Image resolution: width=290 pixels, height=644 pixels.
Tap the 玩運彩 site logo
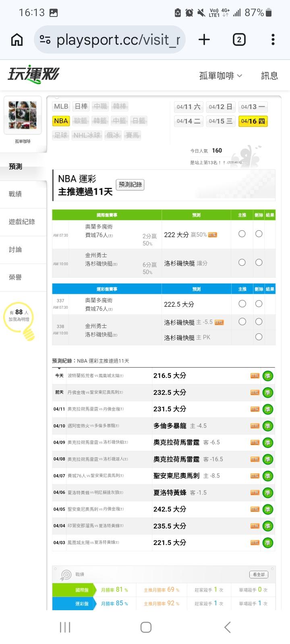pyautogui.click(x=33, y=74)
